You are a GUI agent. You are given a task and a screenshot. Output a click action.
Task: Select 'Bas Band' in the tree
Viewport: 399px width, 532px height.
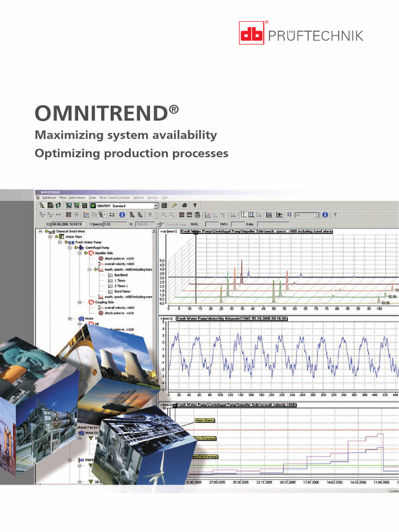point(121,275)
